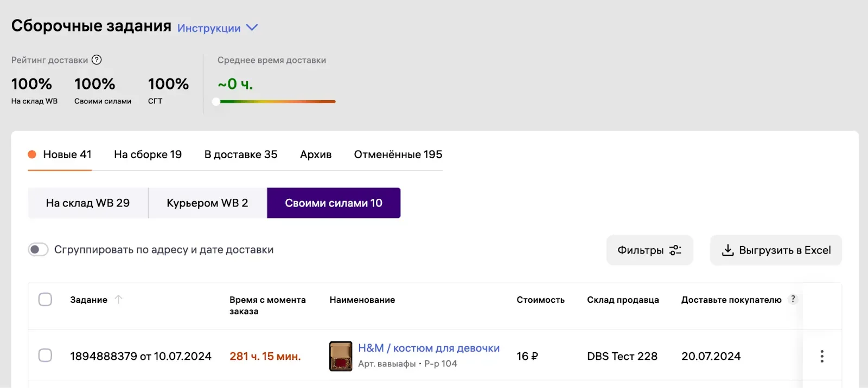
Task: Check the box for task 1894888379
Action: [45, 355]
